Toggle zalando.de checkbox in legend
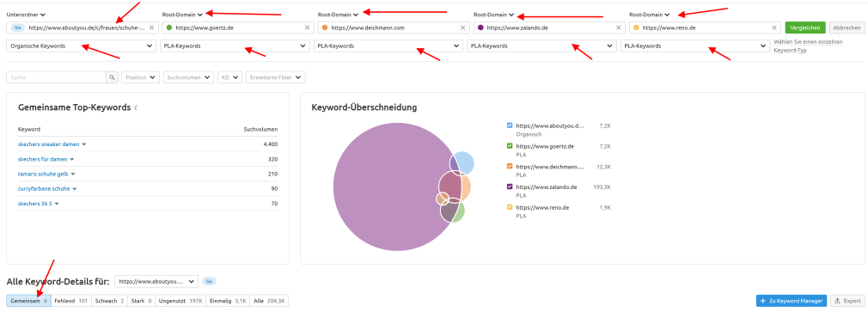Image resolution: width=868 pixels, height=312 pixels. click(510, 187)
